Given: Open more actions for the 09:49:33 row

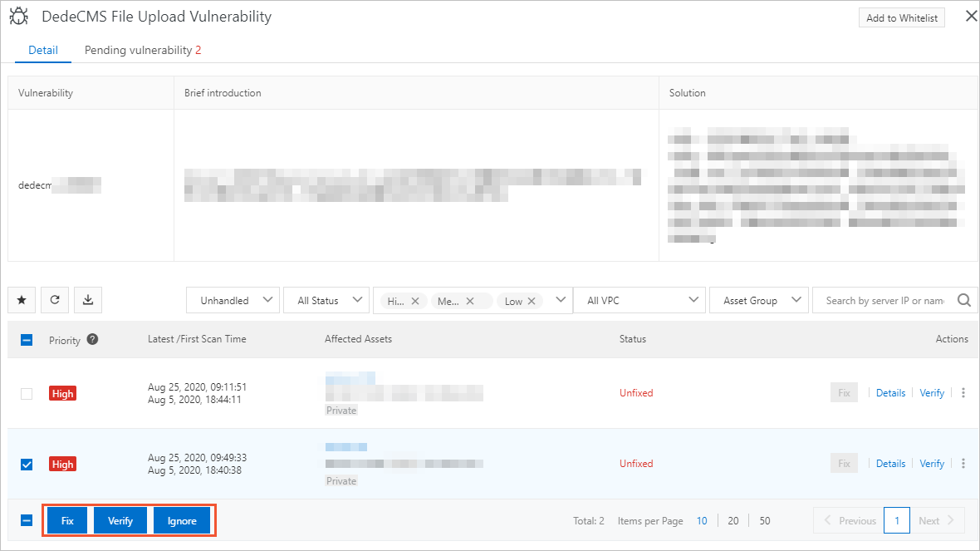Looking at the screenshot, I should pos(963,464).
